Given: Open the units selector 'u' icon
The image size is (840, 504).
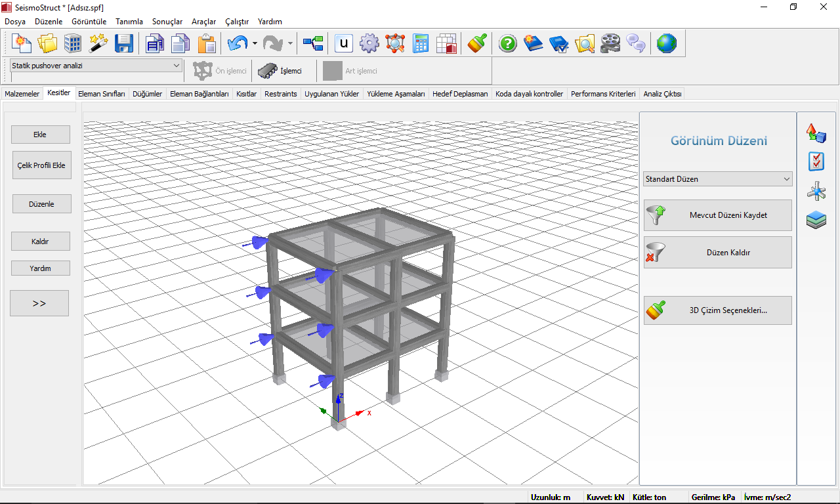Looking at the screenshot, I should 344,43.
